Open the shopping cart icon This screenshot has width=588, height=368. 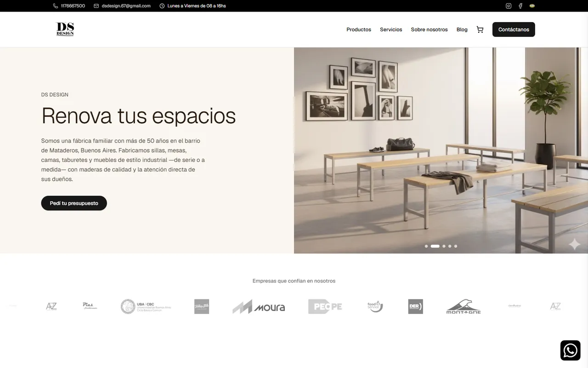tap(480, 29)
